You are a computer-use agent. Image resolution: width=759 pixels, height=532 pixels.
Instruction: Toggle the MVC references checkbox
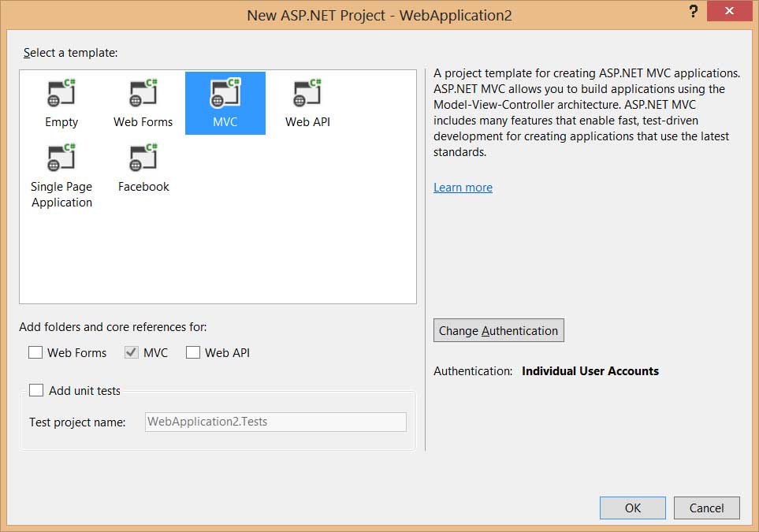point(132,352)
